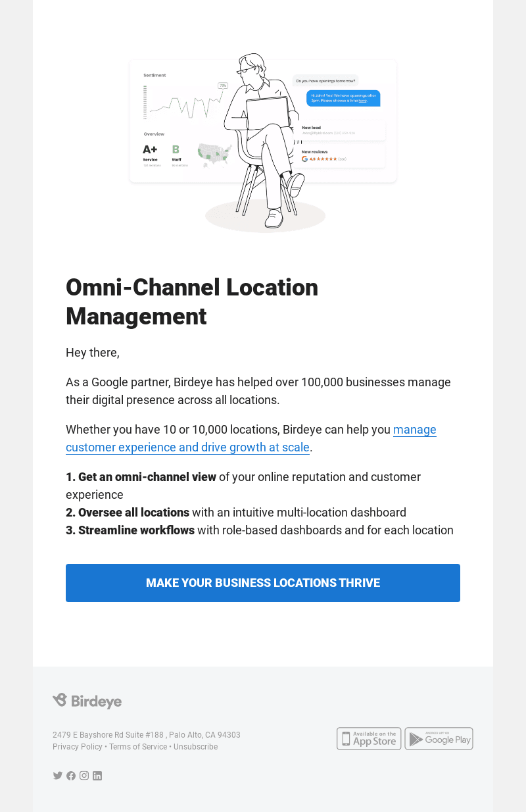Screen dimensions: 526x812
Task: Click the hero illustration of man with laptop
Action: coord(263,142)
